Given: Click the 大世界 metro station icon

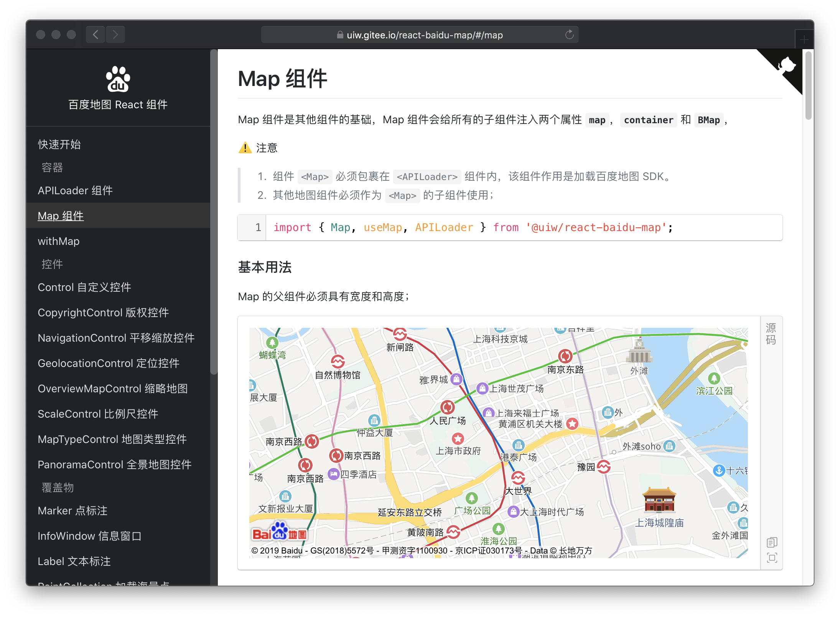Looking at the screenshot, I should (518, 478).
